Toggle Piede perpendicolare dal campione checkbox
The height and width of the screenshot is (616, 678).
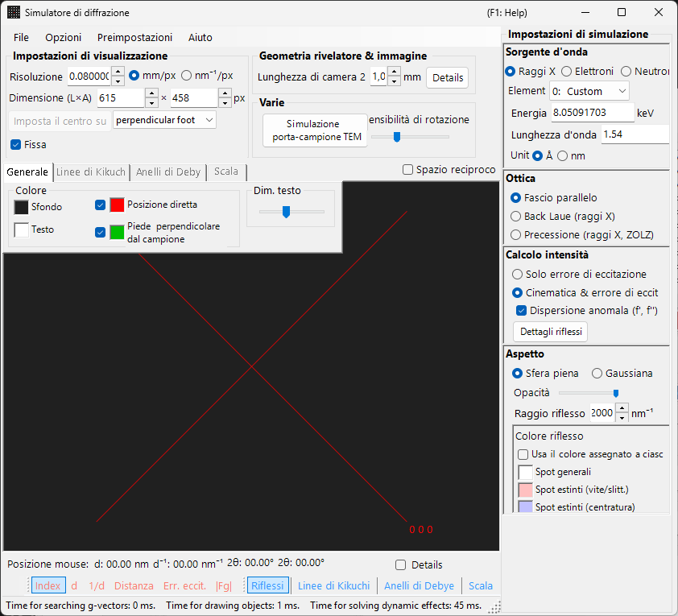(100, 233)
